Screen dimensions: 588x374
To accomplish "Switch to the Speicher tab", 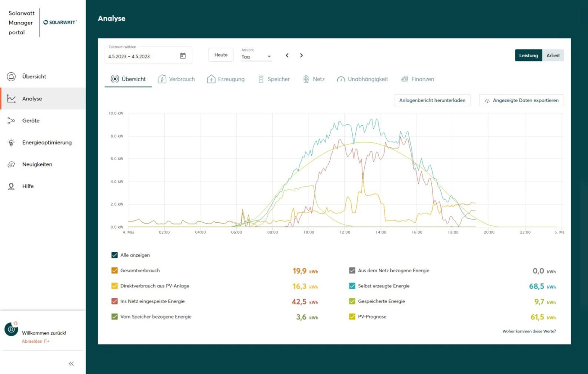I will [274, 79].
